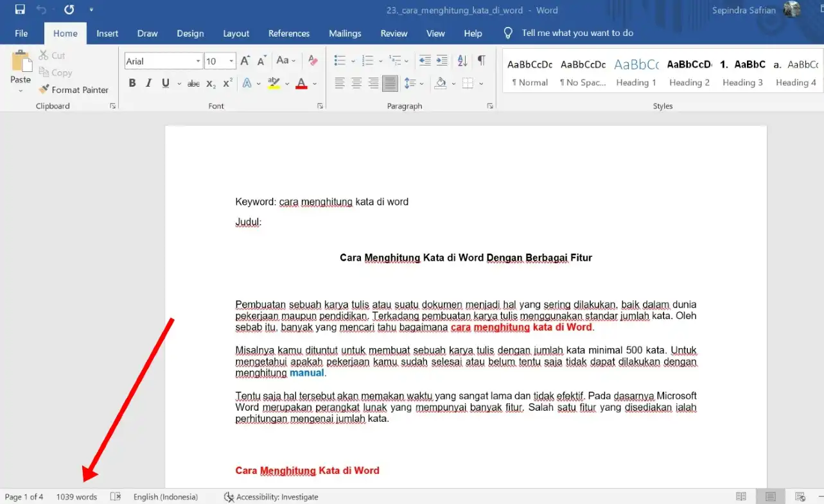Apply the No Spacing style

click(583, 73)
